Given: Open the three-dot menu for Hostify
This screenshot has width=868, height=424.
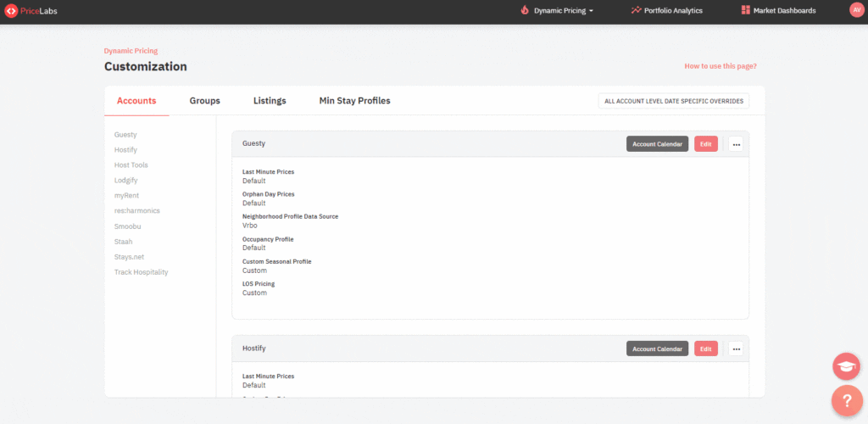Looking at the screenshot, I should click(x=736, y=349).
